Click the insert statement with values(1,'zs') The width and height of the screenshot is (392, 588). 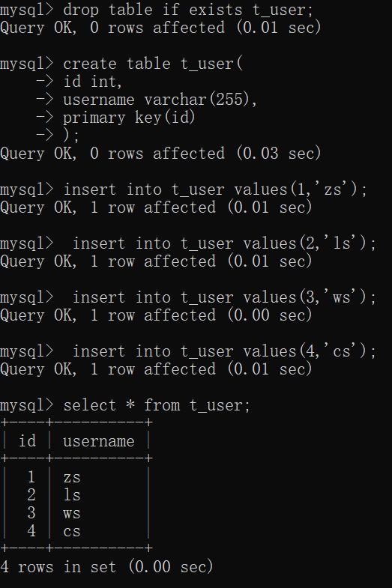coord(215,190)
